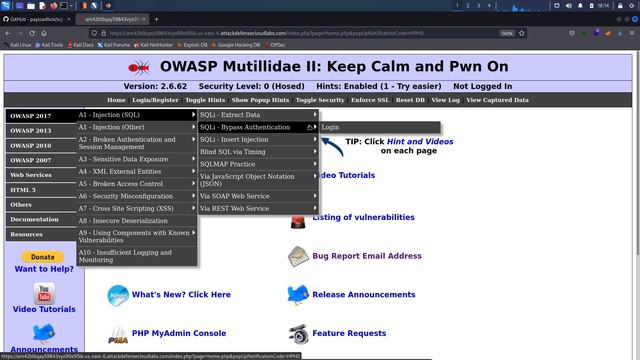This screenshot has width=640, height=360.
Task: Open a new browser tab
Action: (156, 19)
